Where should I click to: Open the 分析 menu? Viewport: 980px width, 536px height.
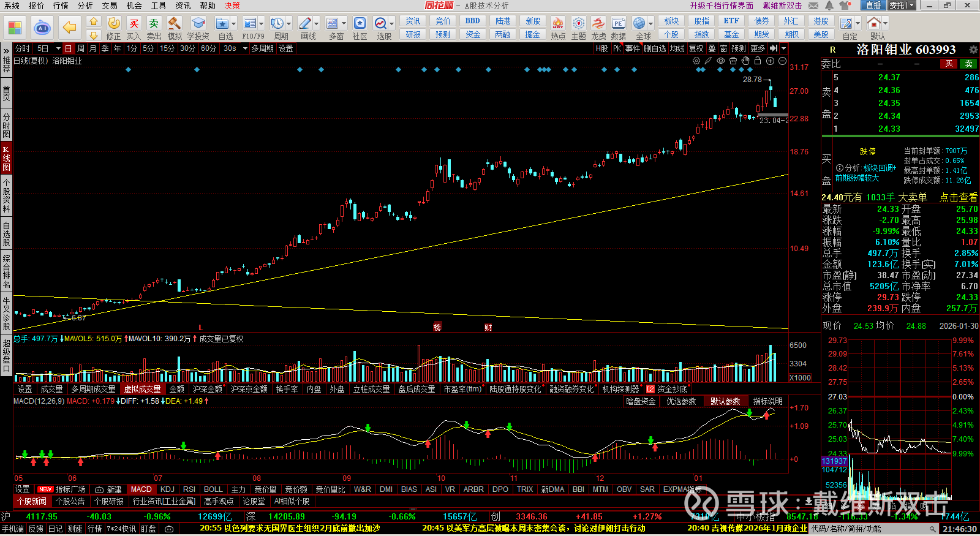click(x=85, y=6)
